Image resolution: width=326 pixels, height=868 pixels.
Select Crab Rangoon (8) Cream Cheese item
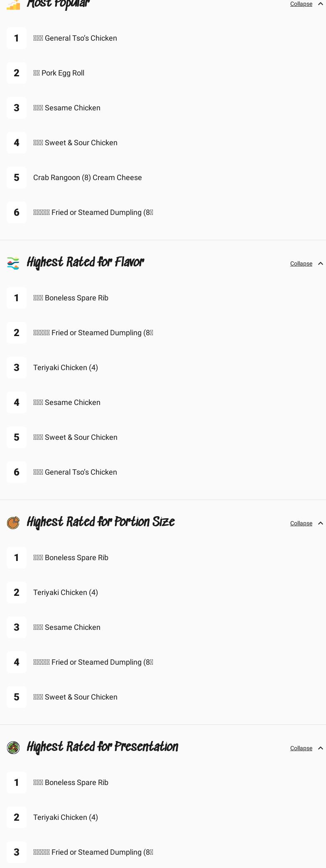coord(87,178)
